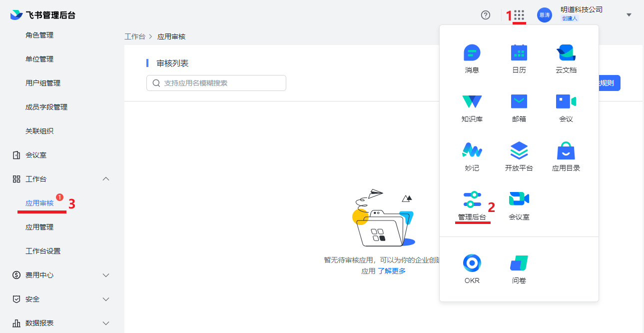Open the account dropdown arrow for 明道科技公司
This screenshot has width=644, height=333.
tap(629, 15)
